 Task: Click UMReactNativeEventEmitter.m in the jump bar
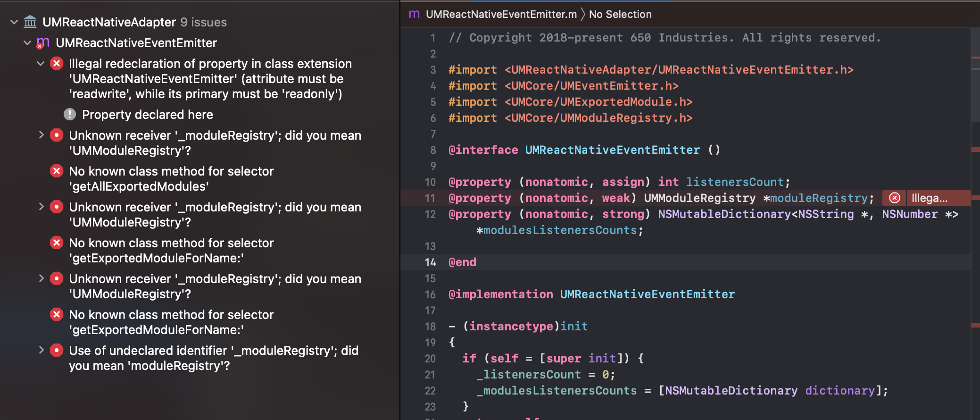501,14
